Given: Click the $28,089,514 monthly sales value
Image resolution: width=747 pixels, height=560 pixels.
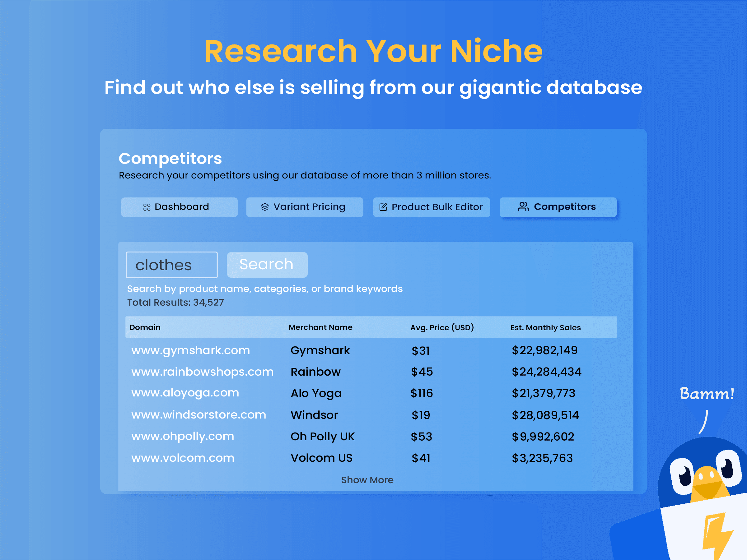Looking at the screenshot, I should click(545, 415).
